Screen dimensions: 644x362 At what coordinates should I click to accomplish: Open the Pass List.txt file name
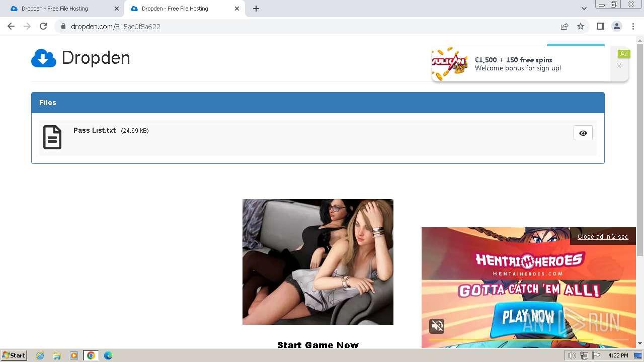click(x=95, y=130)
